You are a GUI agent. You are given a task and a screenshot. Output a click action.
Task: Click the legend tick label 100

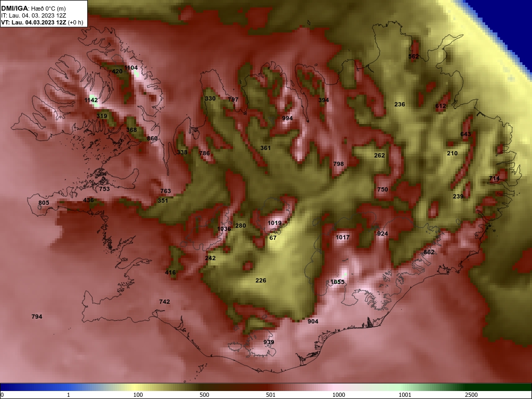pos(138,395)
